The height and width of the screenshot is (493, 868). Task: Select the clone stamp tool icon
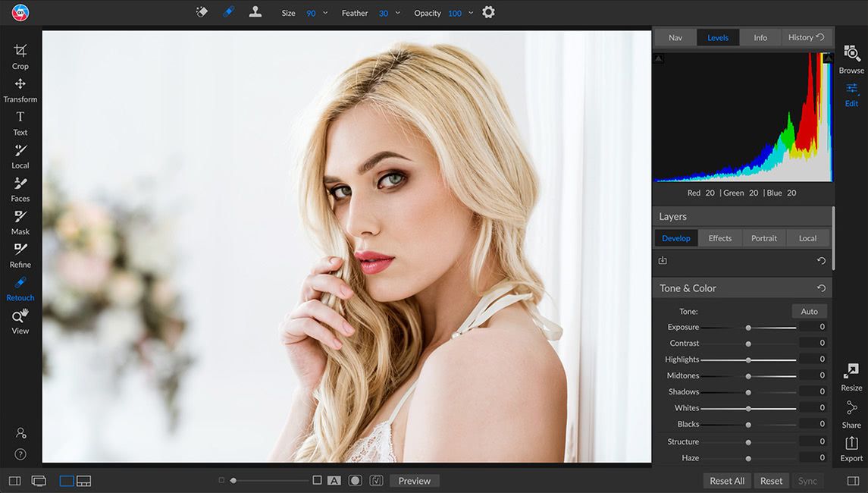[255, 11]
